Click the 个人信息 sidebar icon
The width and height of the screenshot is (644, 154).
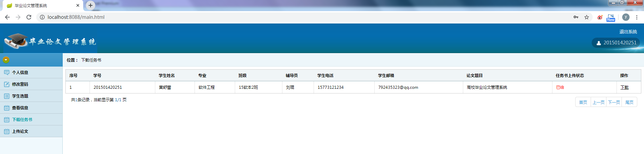(x=7, y=73)
